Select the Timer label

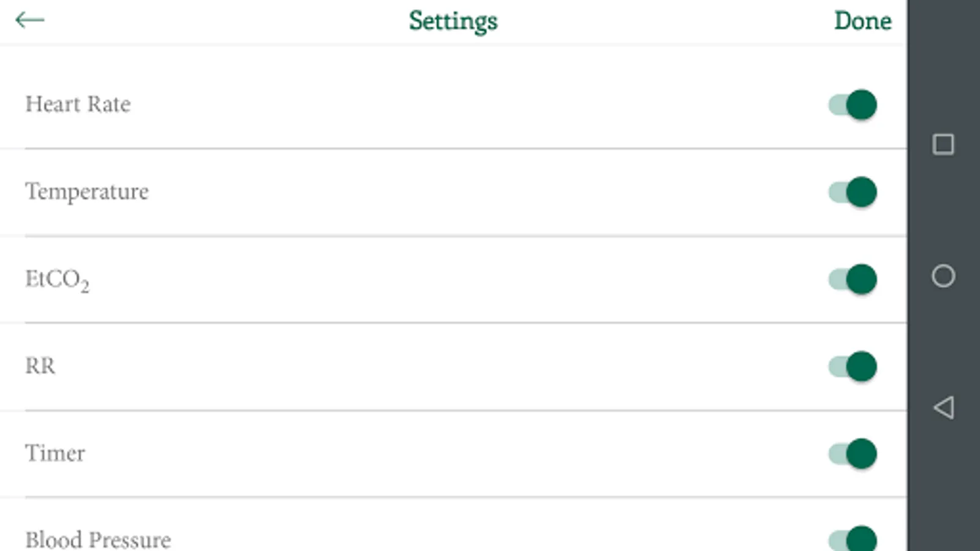[55, 454]
